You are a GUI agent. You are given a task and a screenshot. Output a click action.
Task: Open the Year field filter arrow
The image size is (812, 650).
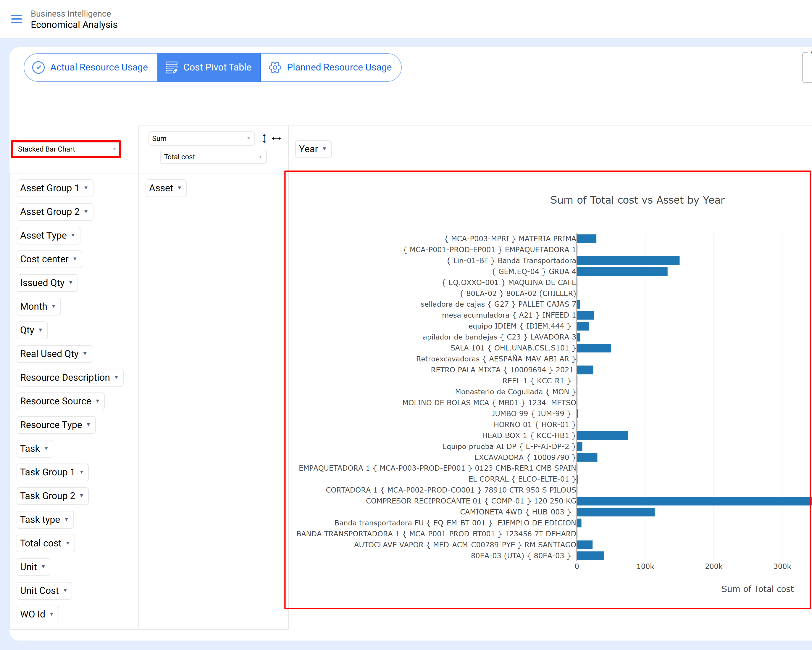[x=324, y=149]
